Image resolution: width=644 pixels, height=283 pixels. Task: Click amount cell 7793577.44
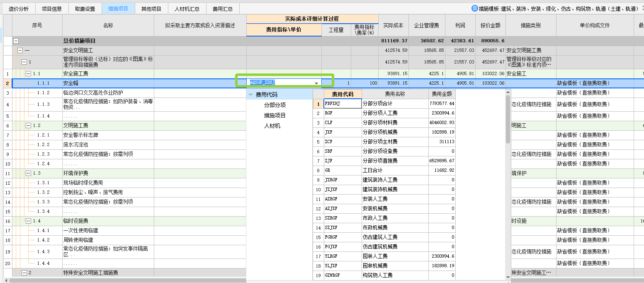point(442,103)
